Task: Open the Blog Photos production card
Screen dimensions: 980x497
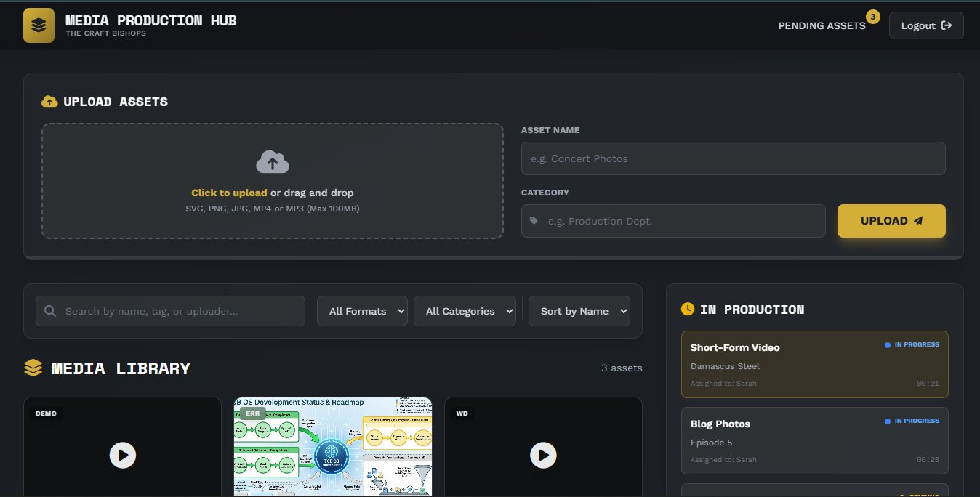Action: click(815, 441)
